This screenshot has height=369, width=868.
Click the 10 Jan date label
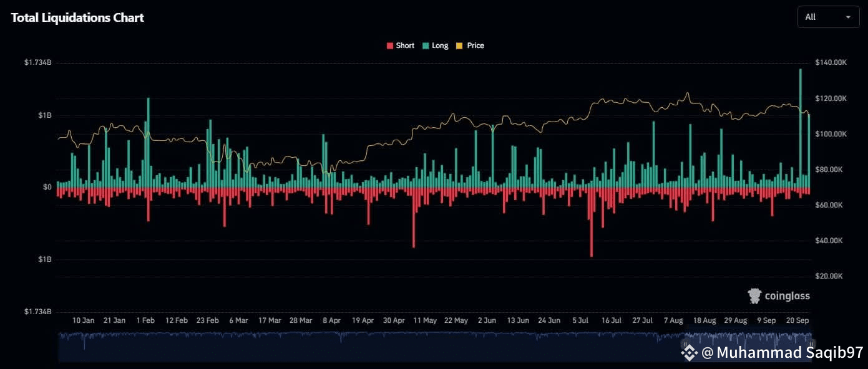(x=84, y=320)
